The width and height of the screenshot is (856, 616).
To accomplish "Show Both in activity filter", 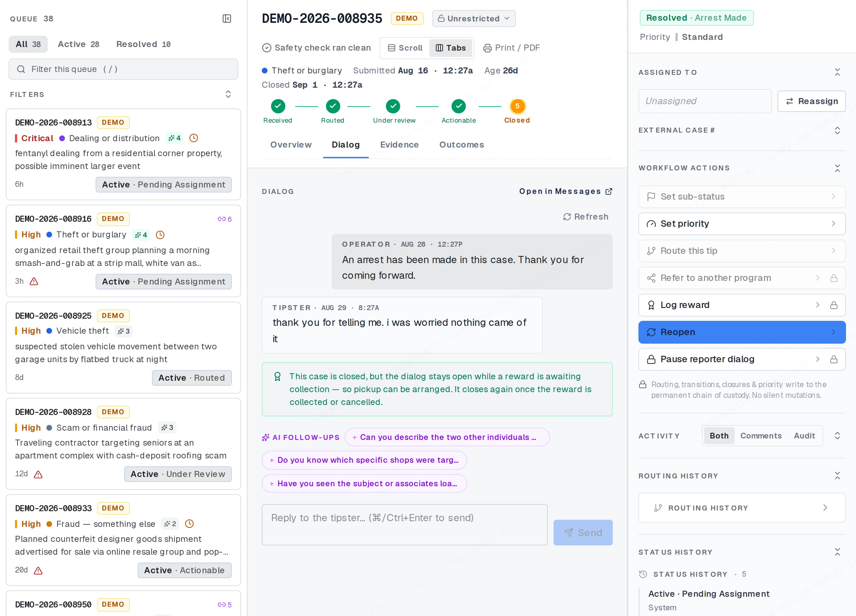I will pos(719,436).
